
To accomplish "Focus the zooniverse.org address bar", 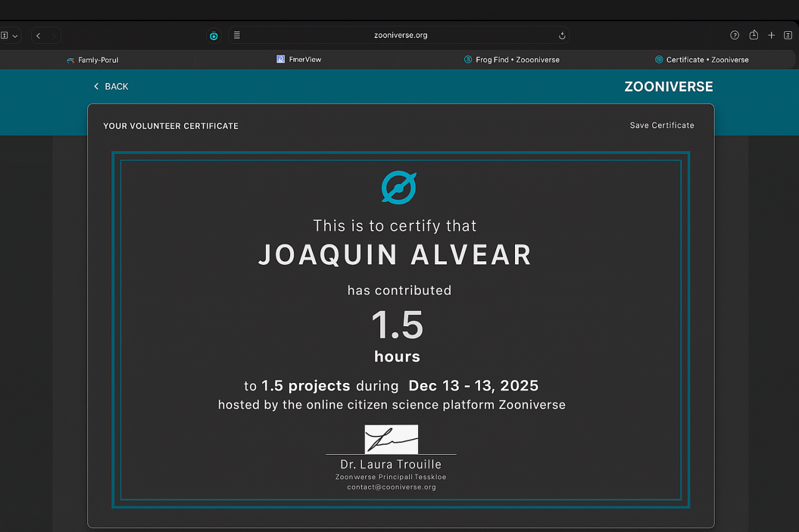I will coord(398,35).
